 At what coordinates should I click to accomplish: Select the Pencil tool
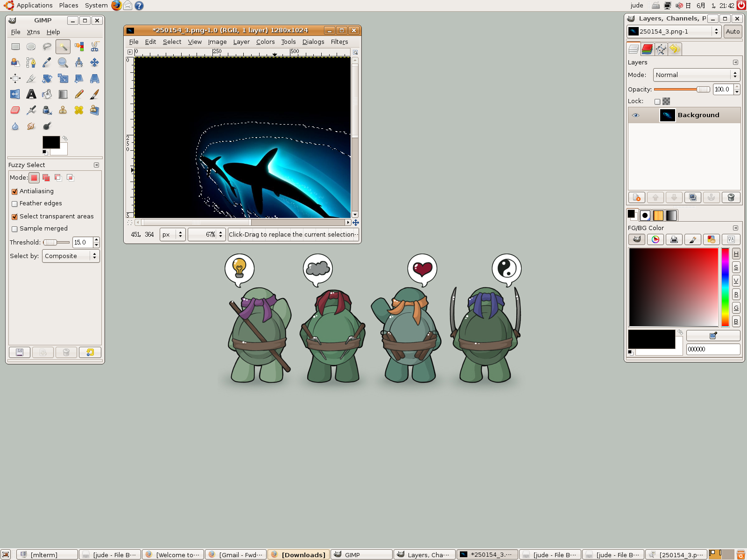click(79, 94)
